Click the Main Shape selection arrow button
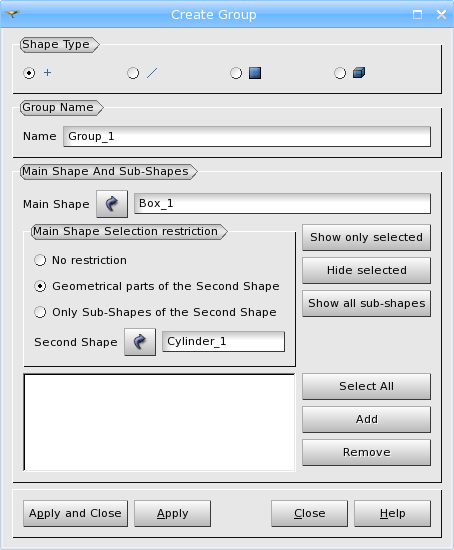Viewport: 454px width, 550px height. coord(112,204)
